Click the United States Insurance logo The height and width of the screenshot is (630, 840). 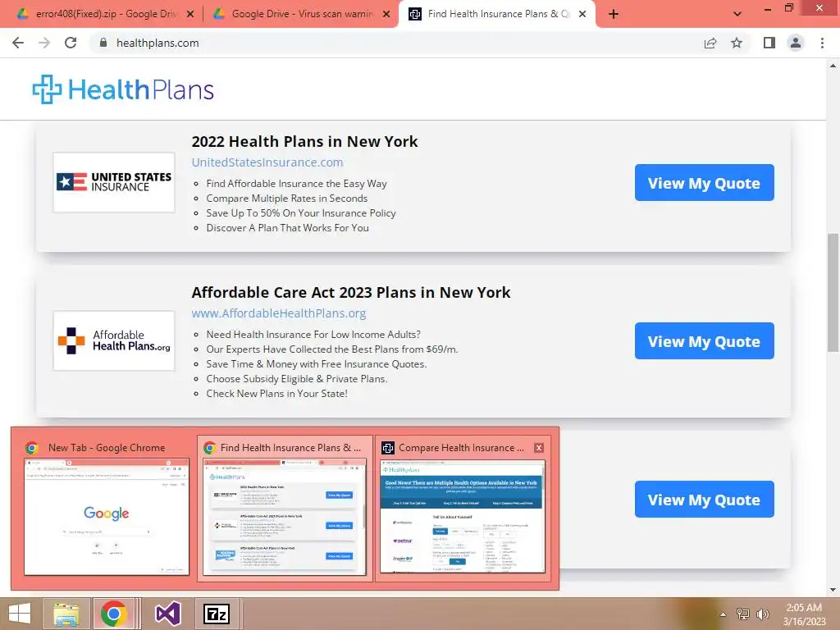pos(114,182)
